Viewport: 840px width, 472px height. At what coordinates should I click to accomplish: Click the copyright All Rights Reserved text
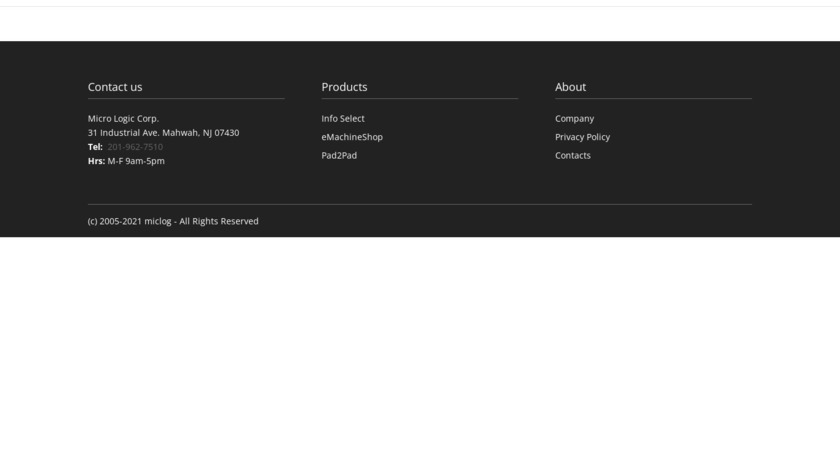coord(173,221)
